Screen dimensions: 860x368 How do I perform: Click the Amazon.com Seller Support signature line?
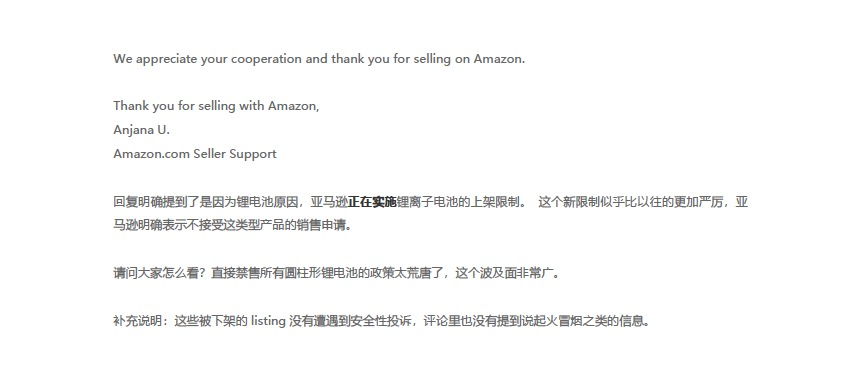point(195,154)
